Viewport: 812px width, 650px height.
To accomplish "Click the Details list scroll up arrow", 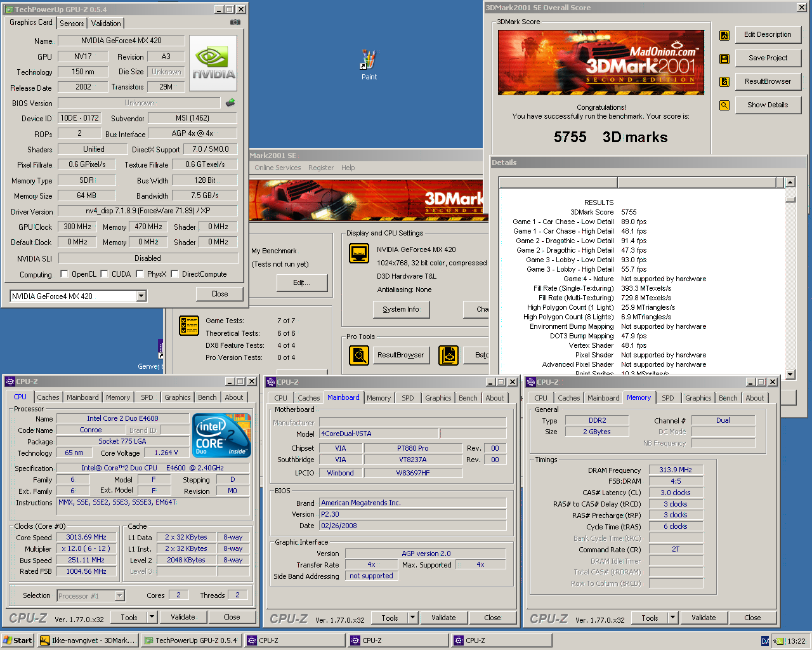I will click(790, 182).
